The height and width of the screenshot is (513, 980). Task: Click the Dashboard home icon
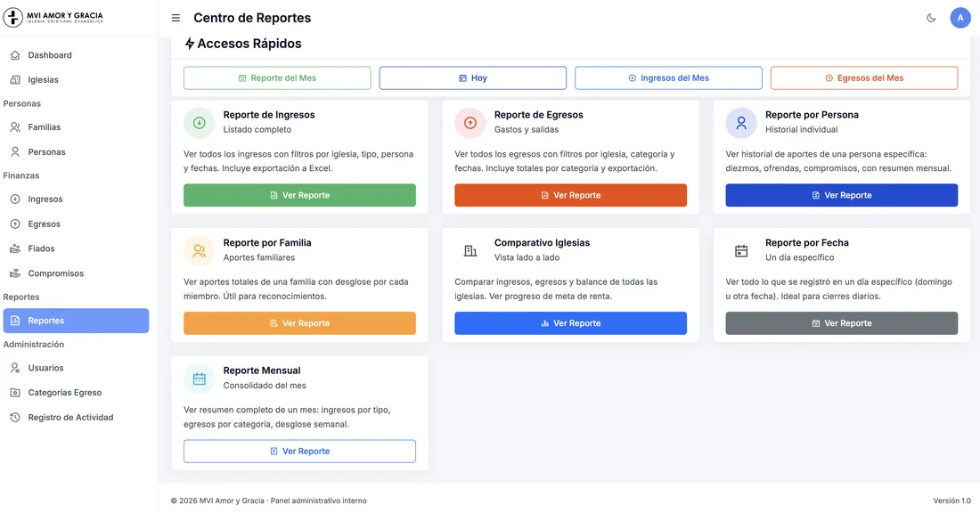(x=15, y=55)
